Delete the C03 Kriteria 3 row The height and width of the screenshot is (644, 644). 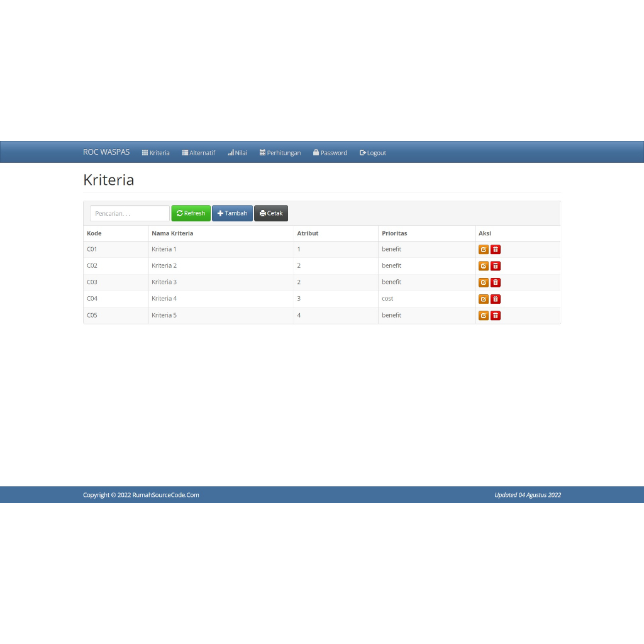496,282
